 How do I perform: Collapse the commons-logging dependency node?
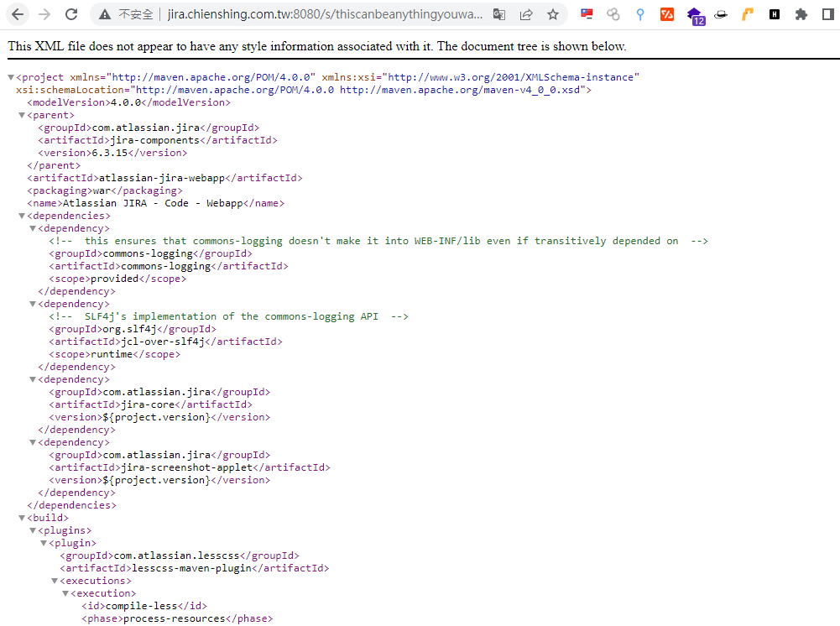click(33, 228)
